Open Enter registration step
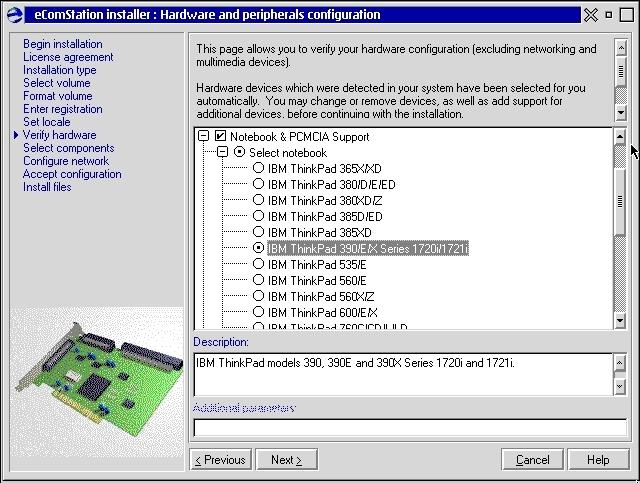 (63, 109)
